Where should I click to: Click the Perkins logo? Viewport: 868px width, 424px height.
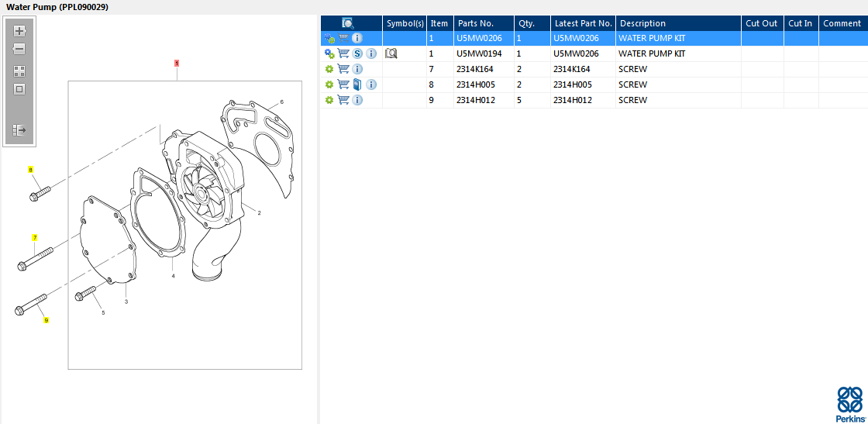pyautogui.click(x=850, y=405)
